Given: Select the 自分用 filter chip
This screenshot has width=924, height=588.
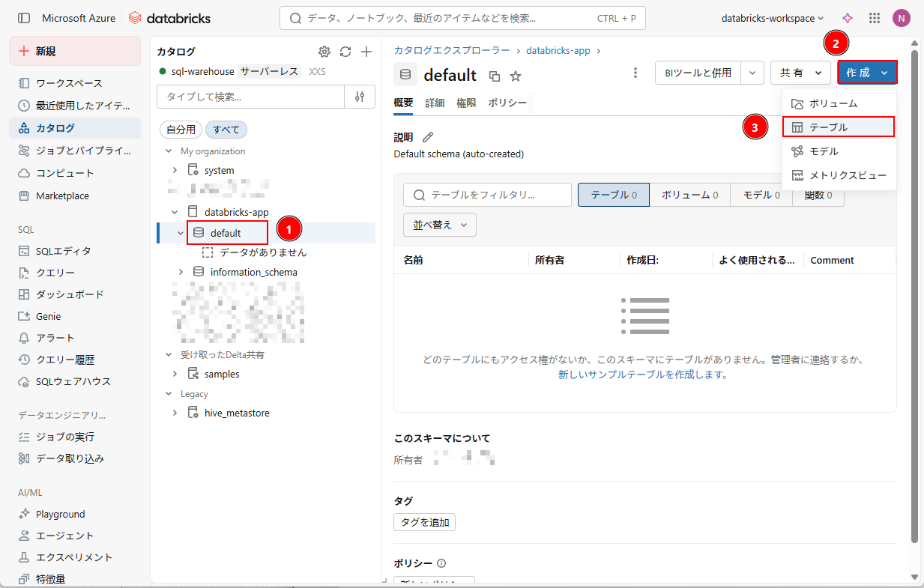Looking at the screenshot, I should [x=181, y=130].
